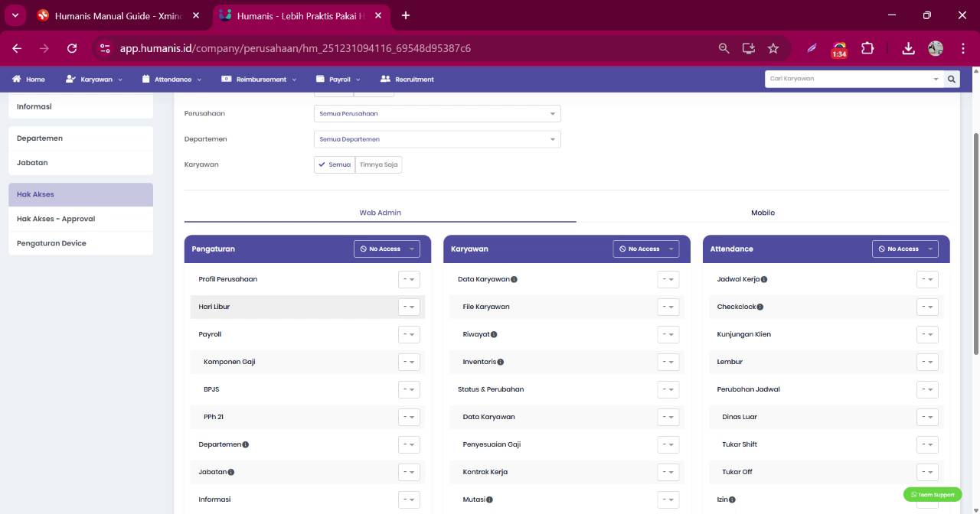Select Semua option for Karyawan

point(335,164)
